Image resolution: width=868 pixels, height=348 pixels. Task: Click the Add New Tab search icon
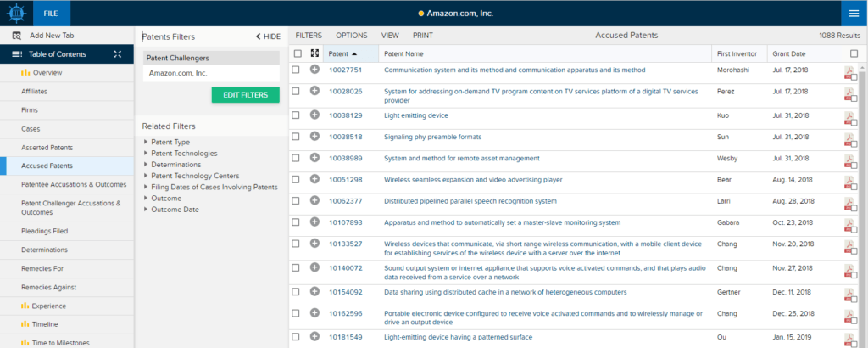click(17, 36)
